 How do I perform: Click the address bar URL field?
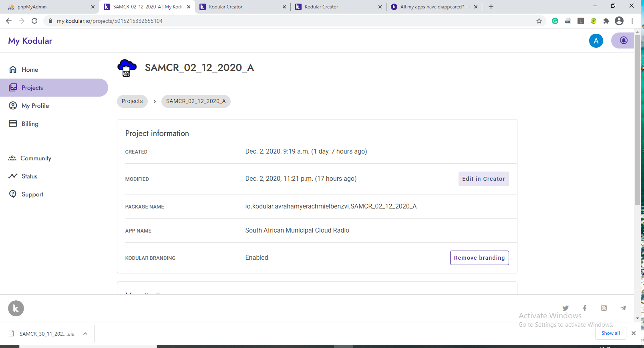pyautogui.click(x=295, y=21)
